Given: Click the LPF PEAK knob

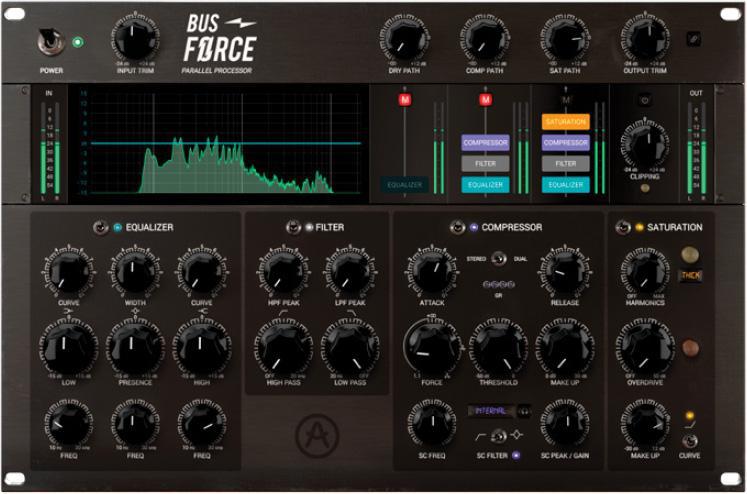Looking at the screenshot, I should pyautogui.click(x=350, y=272).
